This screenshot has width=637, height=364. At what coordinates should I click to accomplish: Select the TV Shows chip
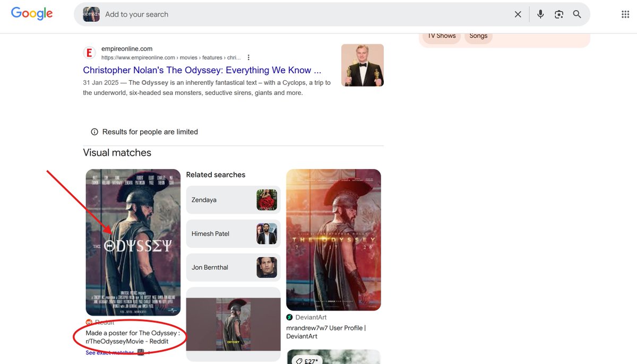pos(442,36)
